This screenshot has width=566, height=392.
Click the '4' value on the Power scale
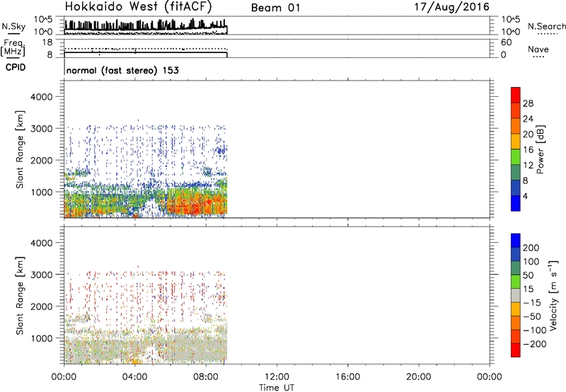tap(525, 196)
